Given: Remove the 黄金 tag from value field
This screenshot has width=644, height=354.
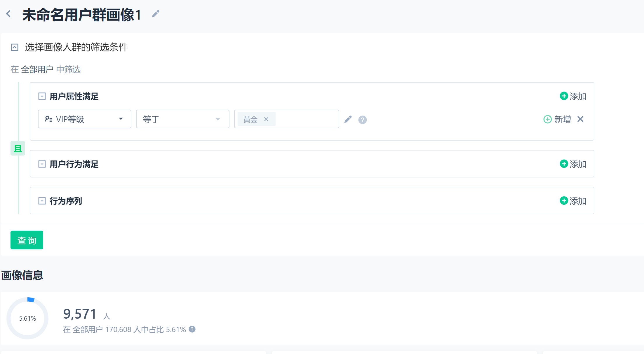Looking at the screenshot, I should [266, 119].
